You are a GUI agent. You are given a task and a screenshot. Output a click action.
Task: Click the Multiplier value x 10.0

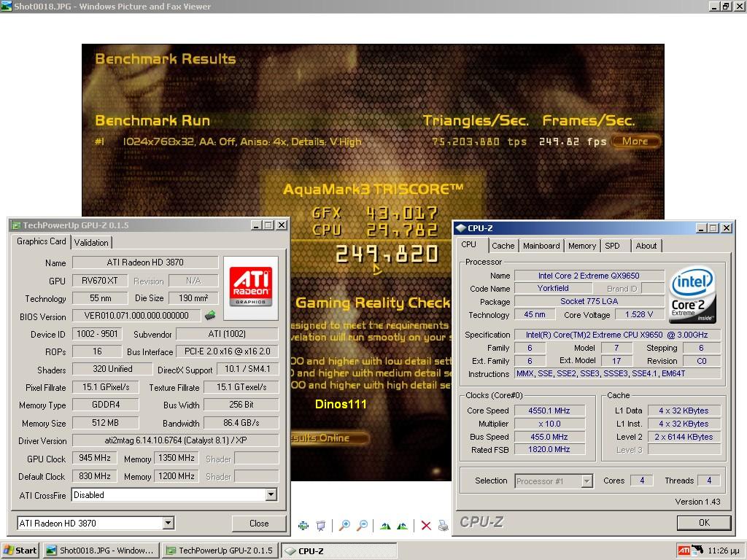[x=549, y=424]
